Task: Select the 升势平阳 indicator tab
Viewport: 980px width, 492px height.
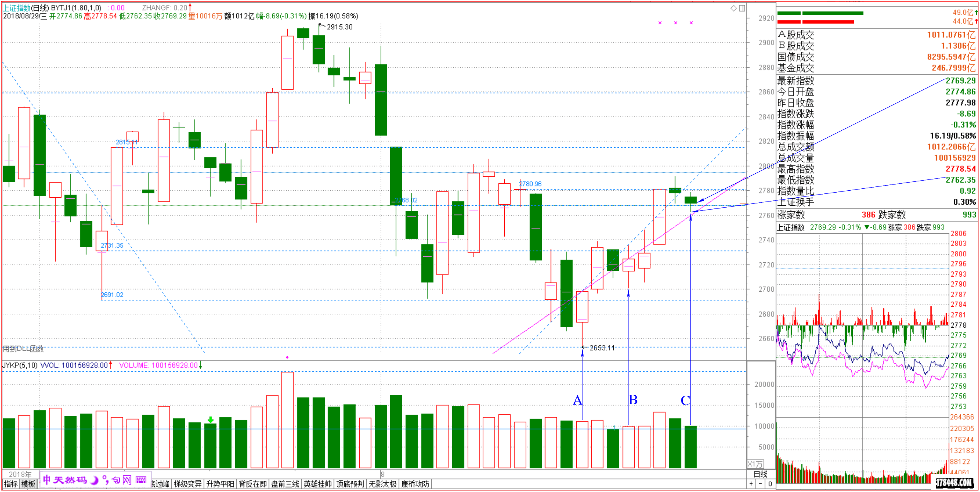Action: pos(220,484)
